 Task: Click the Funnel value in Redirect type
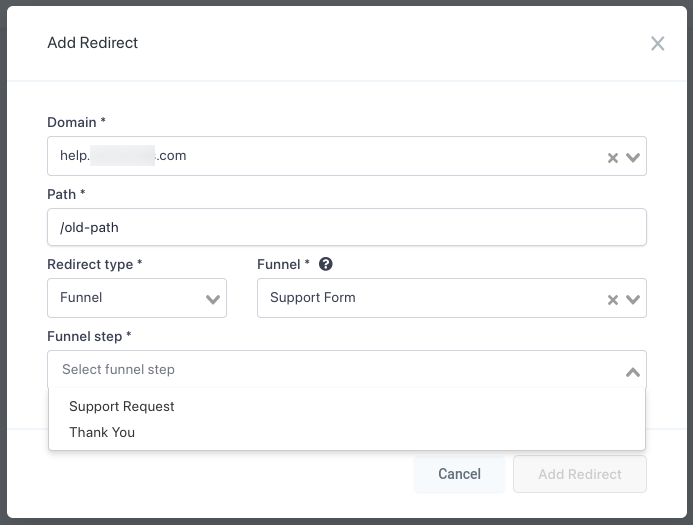(x=81, y=298)
